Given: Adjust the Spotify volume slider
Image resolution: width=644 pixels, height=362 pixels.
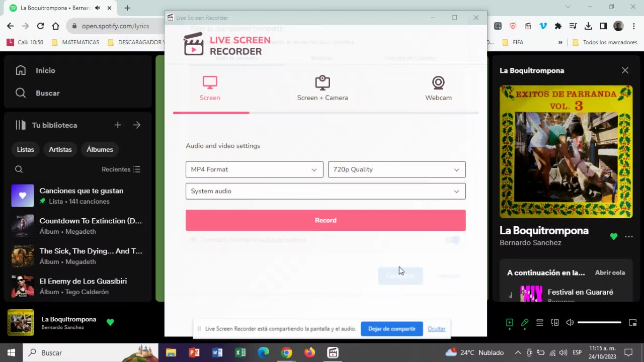Looking at the screenshot, I should [599, 322].
